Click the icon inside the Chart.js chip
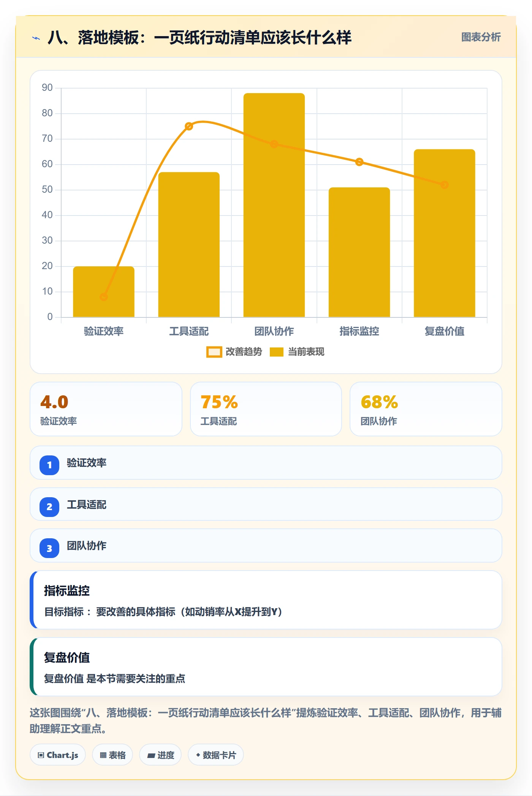The width and height of the screenshot is (532, 796). (x=41, y=755)
